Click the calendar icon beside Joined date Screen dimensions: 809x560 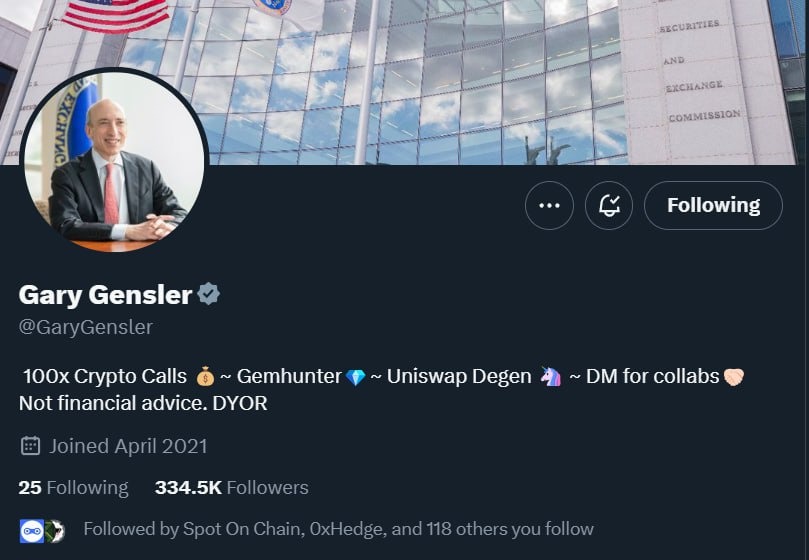click(30, 445)
